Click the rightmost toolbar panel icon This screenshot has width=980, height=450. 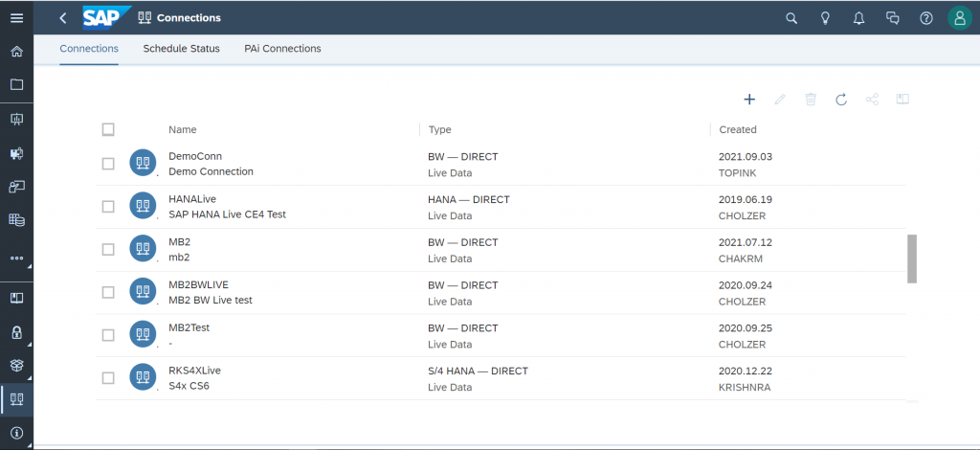pos(902,99)
